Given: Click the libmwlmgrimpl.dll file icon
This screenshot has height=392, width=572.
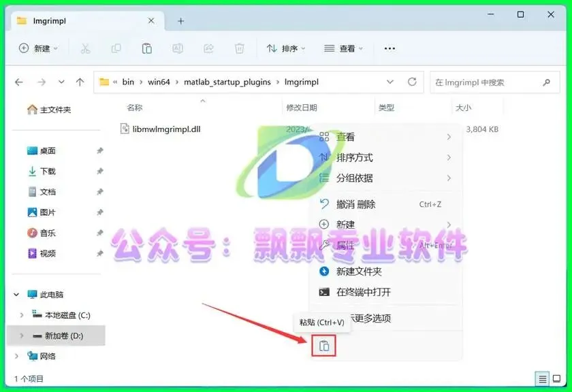Looking at the screenshot, I should (125, 129).
